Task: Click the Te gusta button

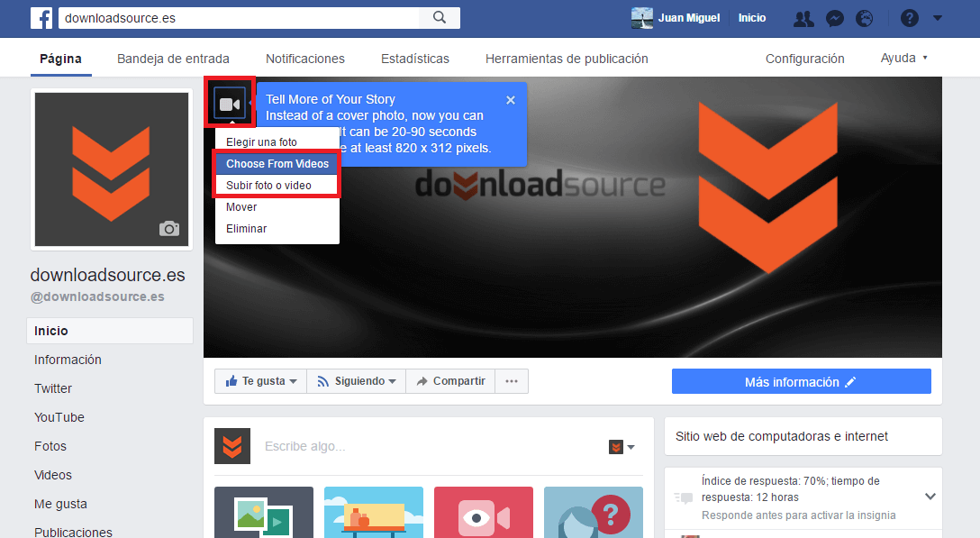Action: (x=260, y=381)
